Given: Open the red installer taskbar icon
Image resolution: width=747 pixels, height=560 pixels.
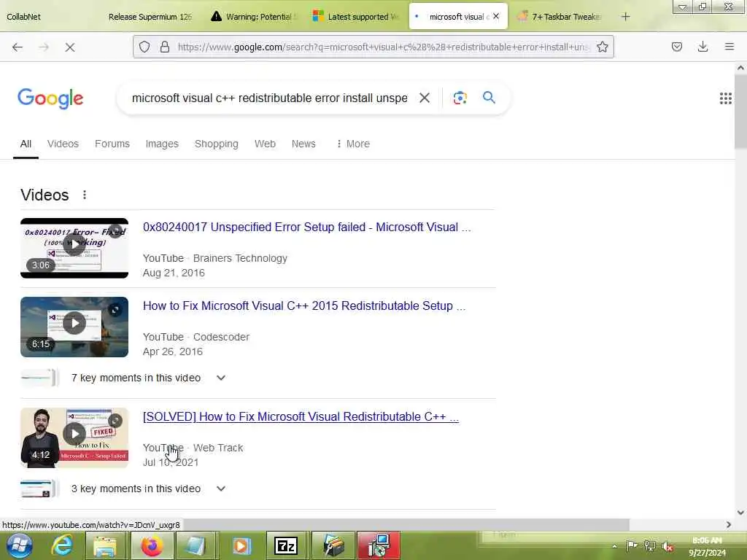Looking at the screenshot, I should pyautogui.click(x=379, y=545).
